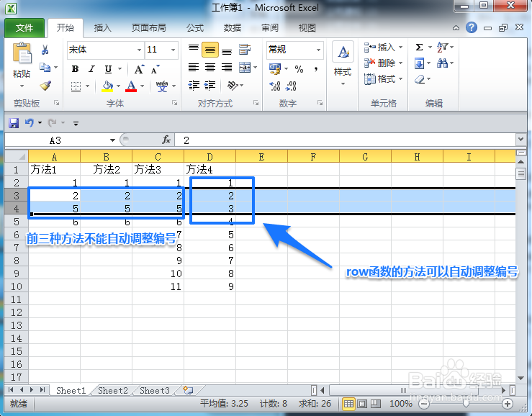Toggle italic formatting
532x416 pixels.
(x=91, y=69)
